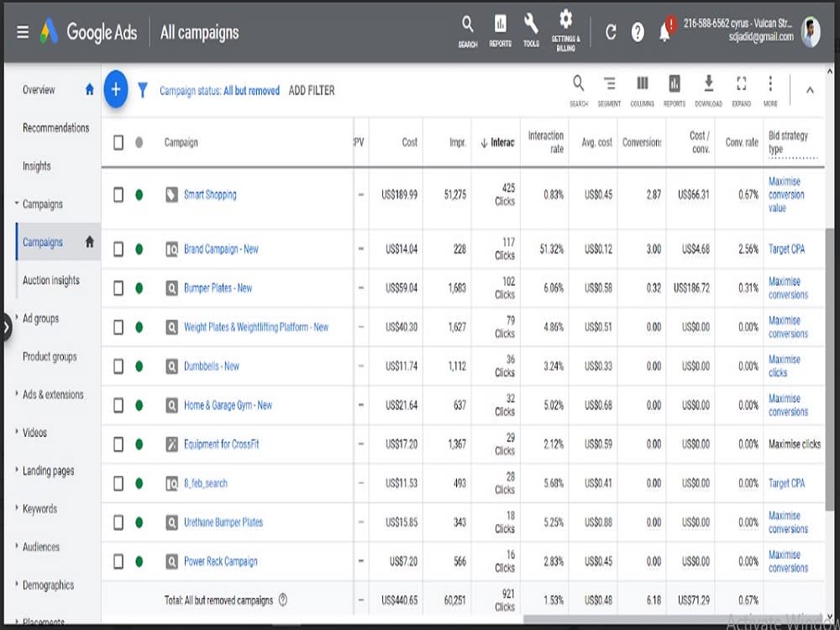840x630 pixels.
Task: Tick the Power Rack Campaign checkbox
Action: pyautogui.click(x=118, y=561)
